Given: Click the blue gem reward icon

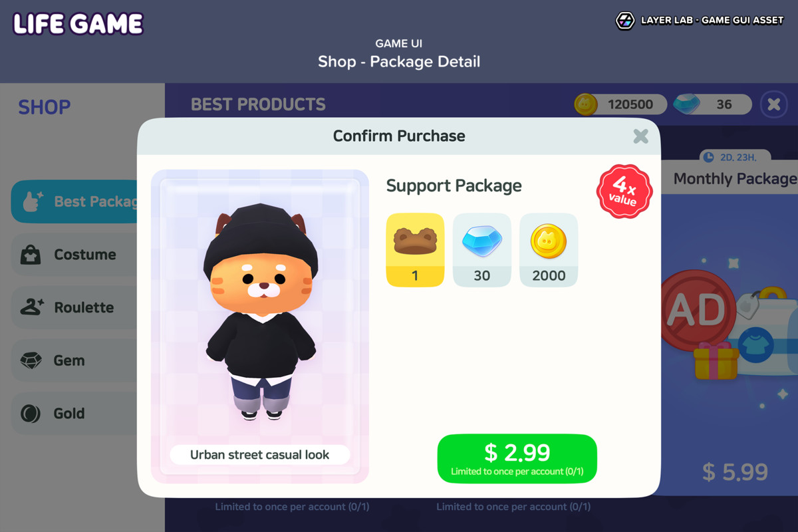Looking at the screenshot, I should click(x=481, y=241).
